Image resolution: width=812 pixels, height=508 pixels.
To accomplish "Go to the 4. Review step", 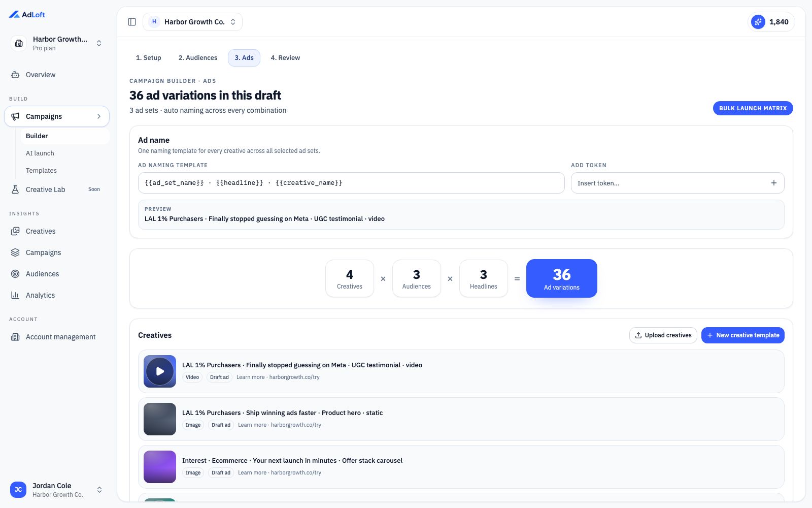I will click(x=285, y=58).
